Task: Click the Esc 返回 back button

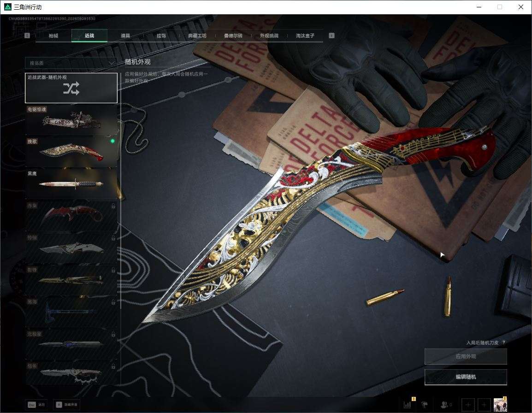Action: (36, 405)
